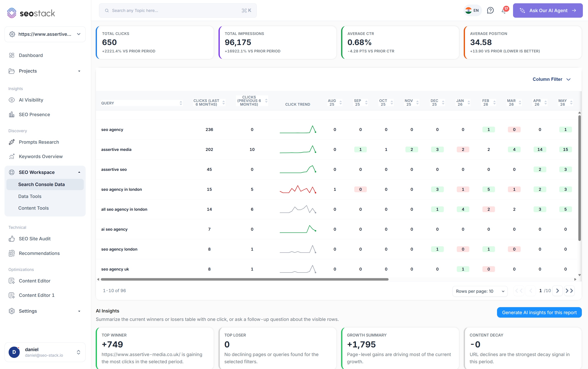Image resolution: width=588 pixels, height=369 pixels.
Task: Click the site selector gear icon
Action: pos(12,34)
